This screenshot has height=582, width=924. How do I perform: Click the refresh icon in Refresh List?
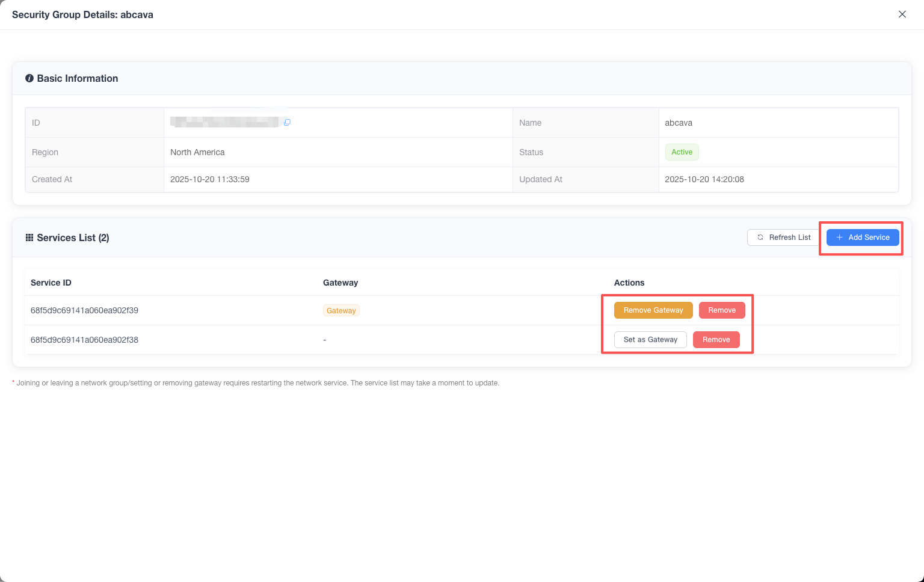tap(760, 237)
